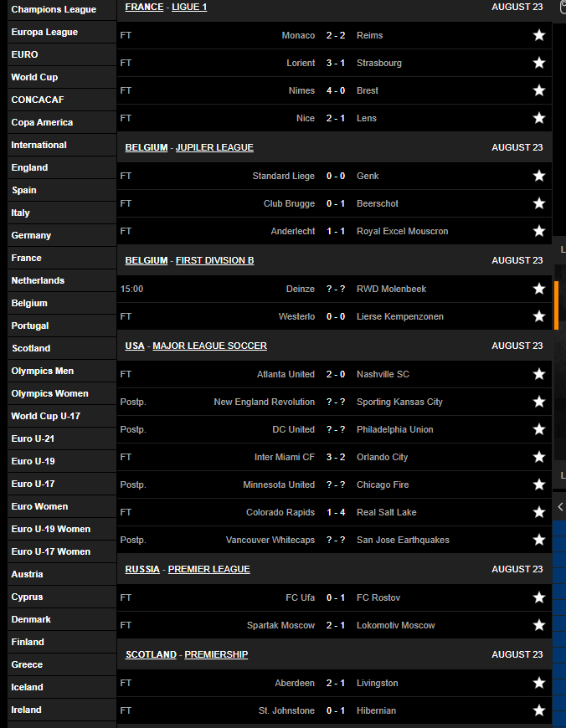
Task: Open Euro Women in sidebar
Action: (62, 506)
